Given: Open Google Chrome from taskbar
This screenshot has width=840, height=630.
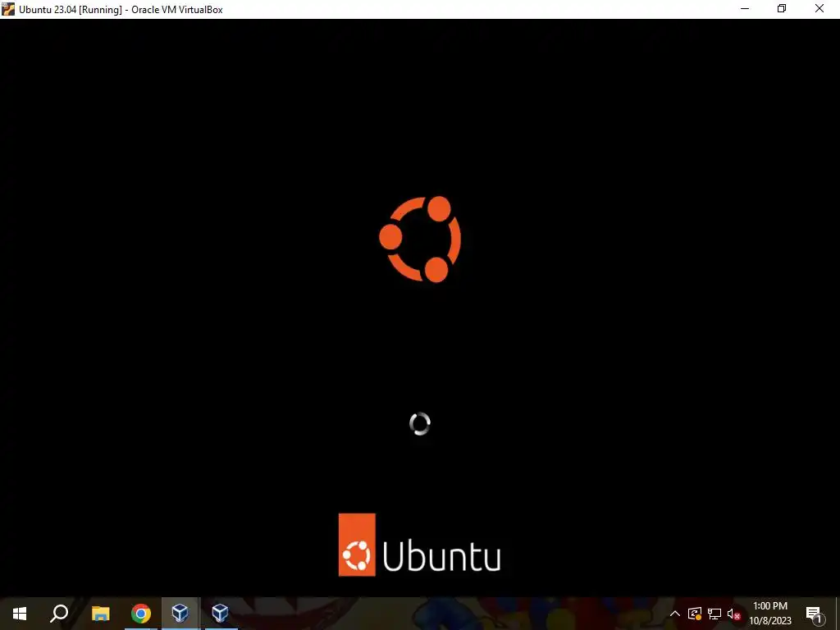Looking at the screenshot, I should point(141,614).
